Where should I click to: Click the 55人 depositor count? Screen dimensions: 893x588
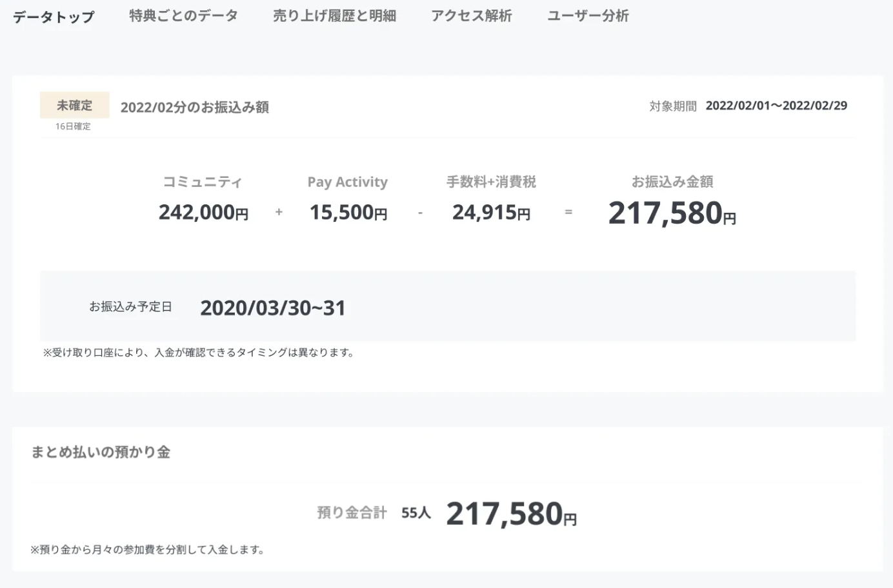416,513
